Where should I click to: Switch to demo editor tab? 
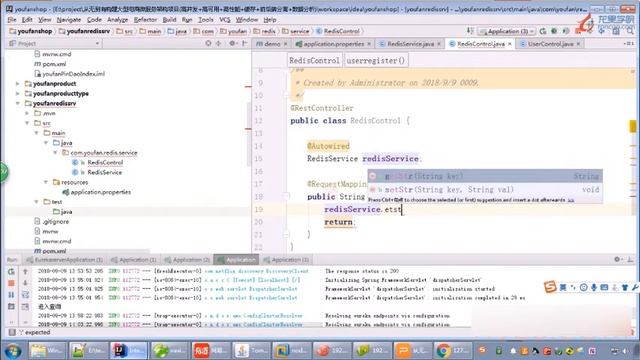[272, 44]
